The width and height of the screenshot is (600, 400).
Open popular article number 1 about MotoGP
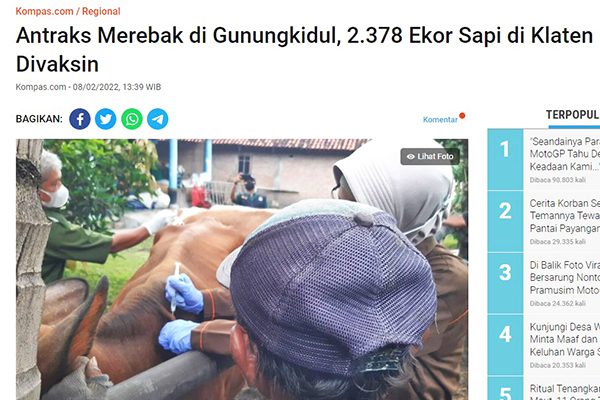point(564,154)
